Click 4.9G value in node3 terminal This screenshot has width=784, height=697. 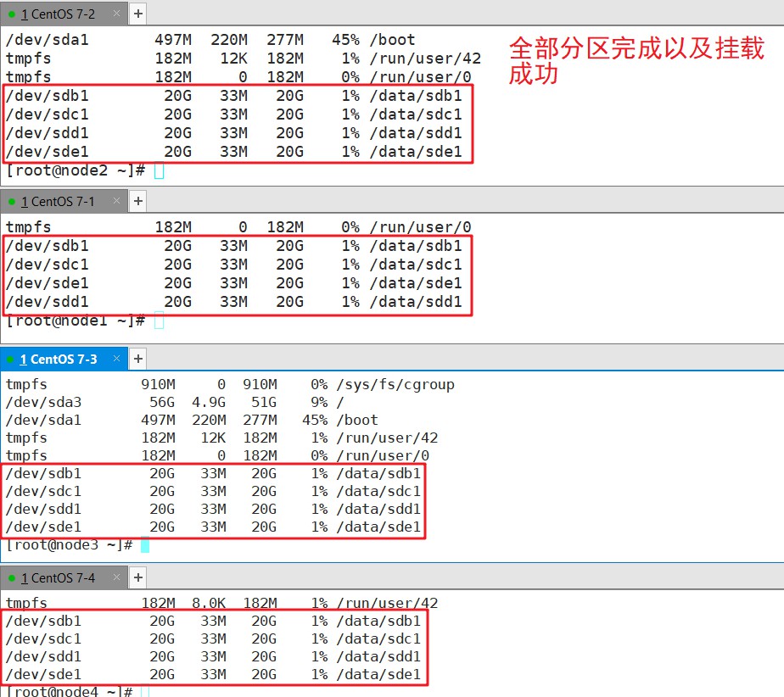point(209,402)
